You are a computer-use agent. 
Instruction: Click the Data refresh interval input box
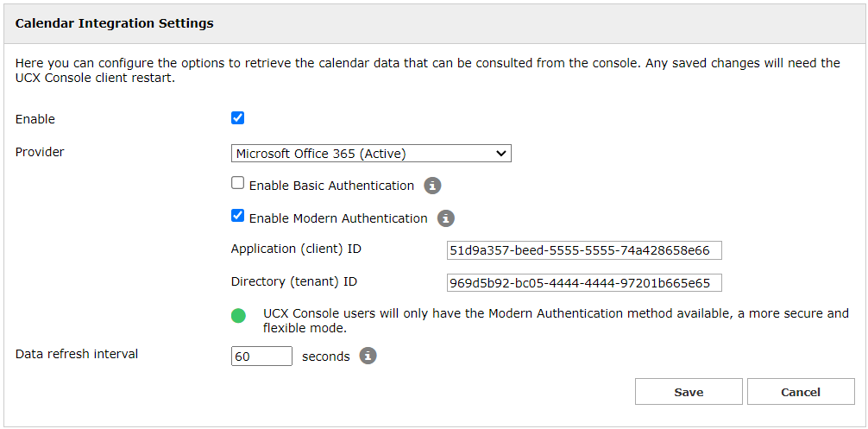(261, 356)
